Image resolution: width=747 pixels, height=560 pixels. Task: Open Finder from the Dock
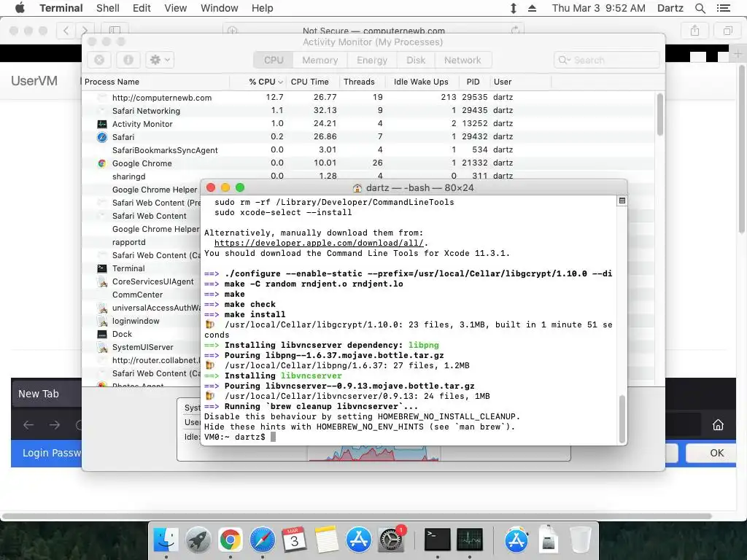166,540
